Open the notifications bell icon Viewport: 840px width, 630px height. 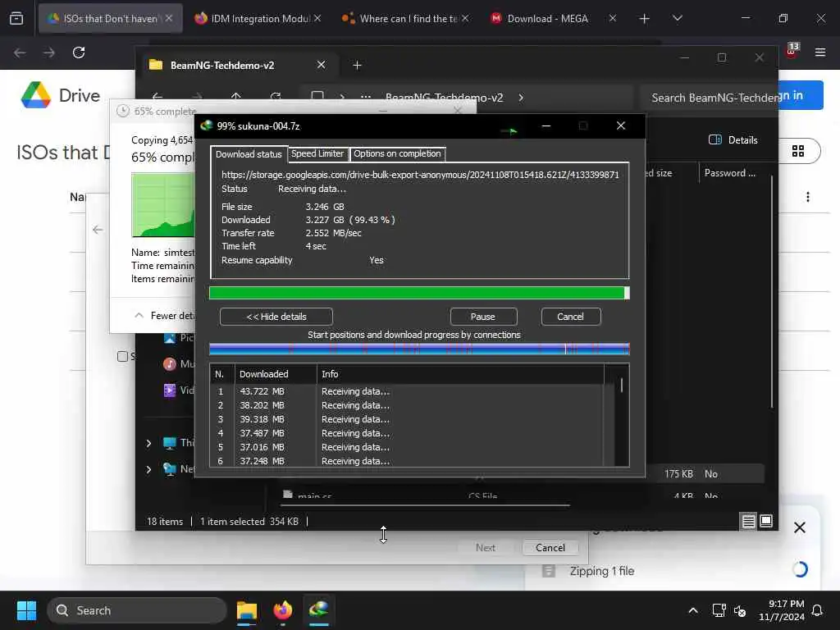(x=818, y=610)
